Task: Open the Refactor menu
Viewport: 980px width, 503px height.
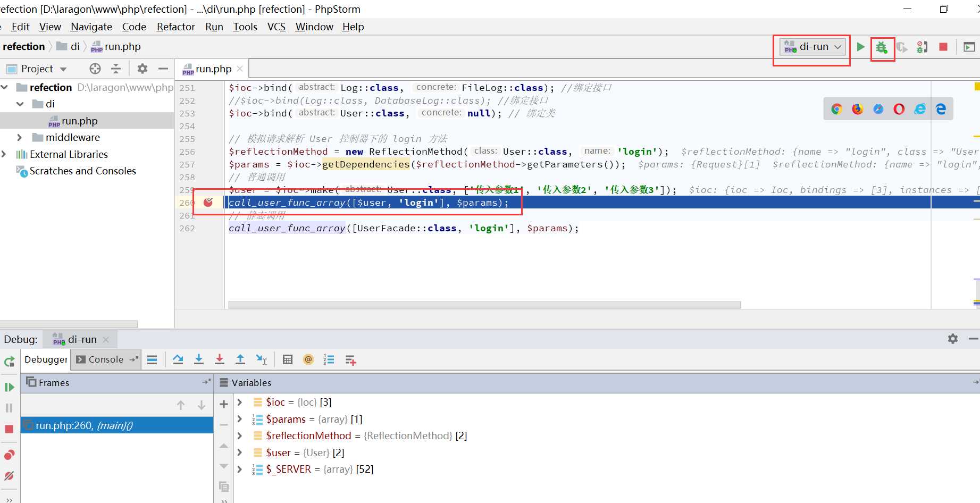Action: tap(176, 27)
